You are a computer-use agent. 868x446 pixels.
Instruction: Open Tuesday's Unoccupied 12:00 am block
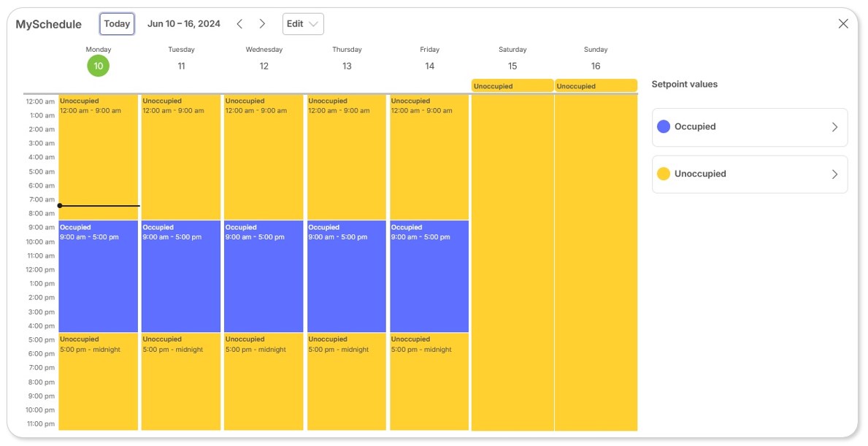point(181,158)
